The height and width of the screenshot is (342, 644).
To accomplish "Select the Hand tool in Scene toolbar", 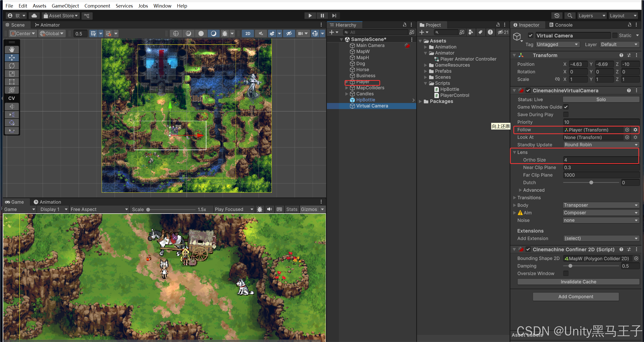I will tap(12, 49).
